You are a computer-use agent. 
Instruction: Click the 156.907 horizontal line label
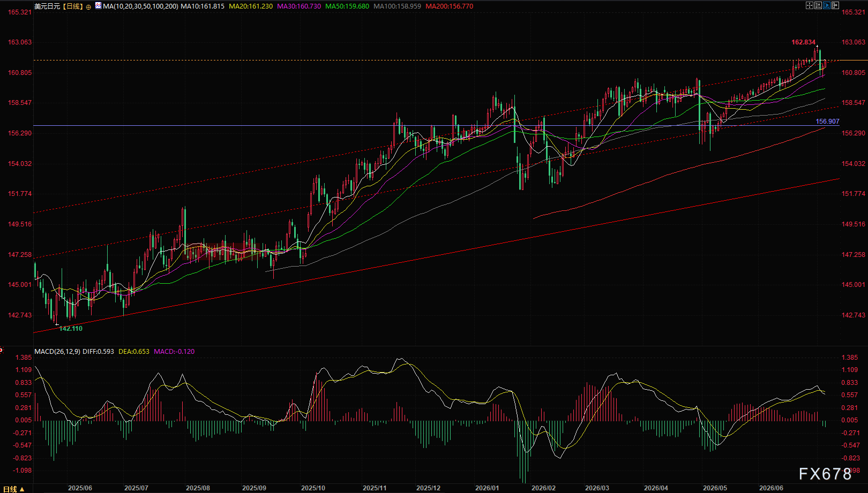tap(827, 122)
